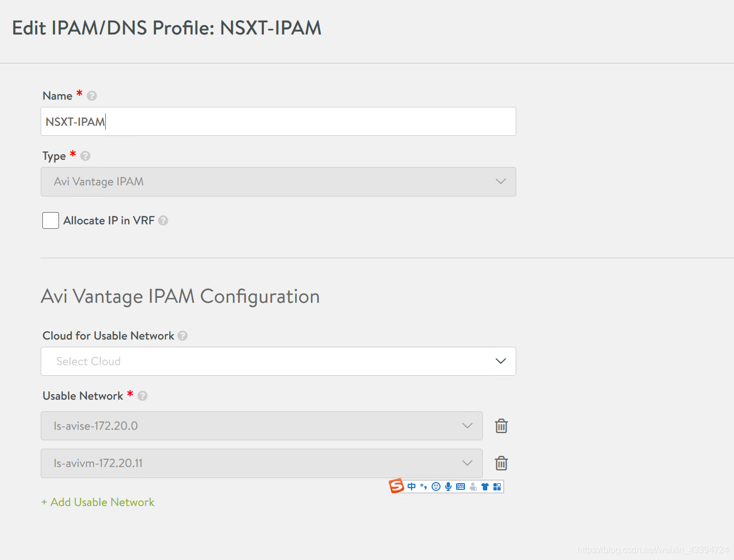Toggle Chinese input mode in the IME bar
Image resolution: width=734 pixels, height=560 pixels.
tap(412, 487)
